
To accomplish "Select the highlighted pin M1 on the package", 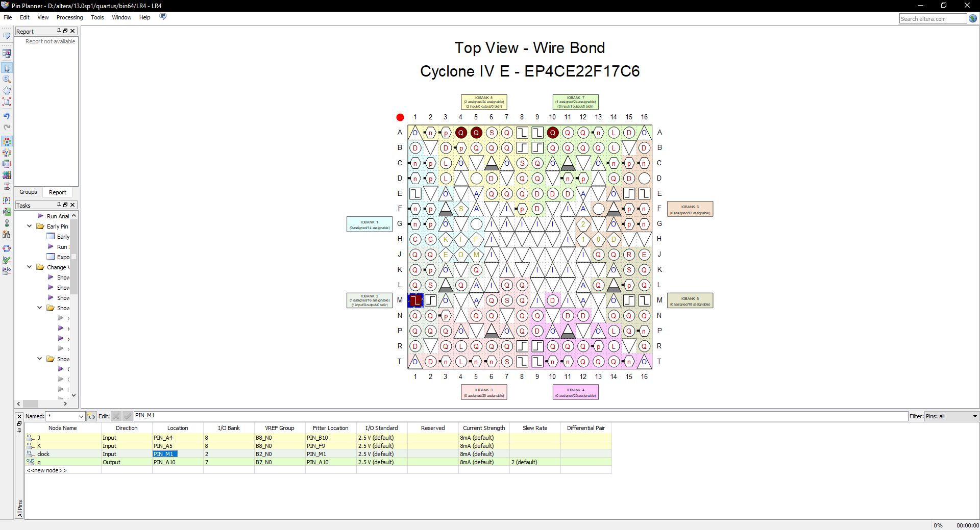I will [415, 300].
